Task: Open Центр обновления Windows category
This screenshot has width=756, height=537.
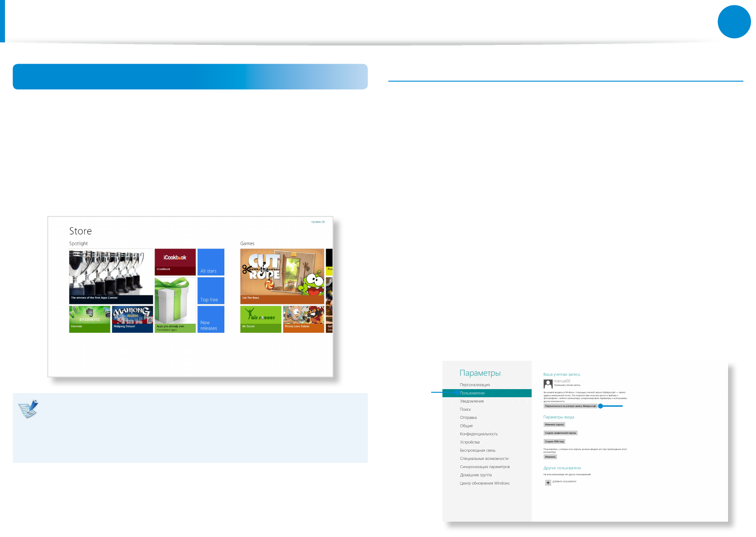Action: pyautogui.click(x=485, y=483)
